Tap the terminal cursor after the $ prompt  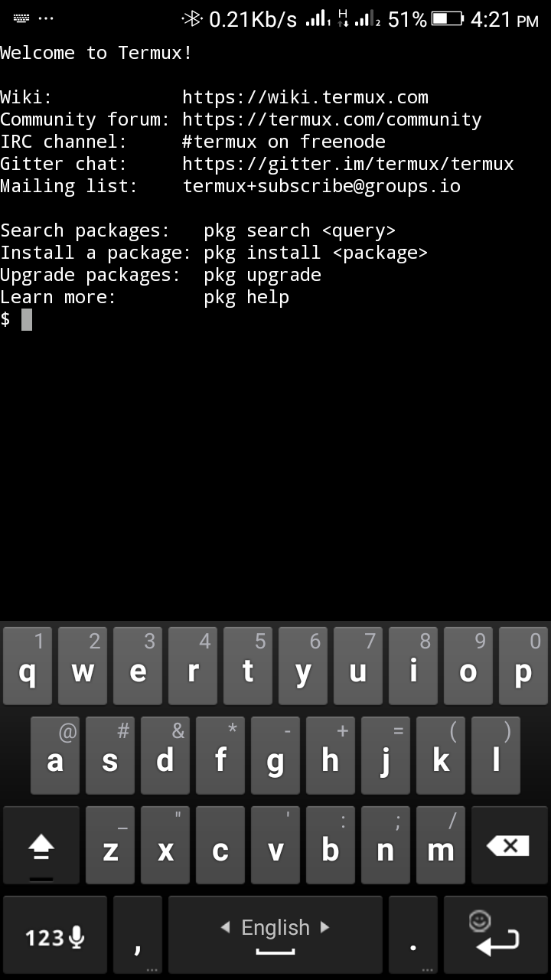point(27,319)
